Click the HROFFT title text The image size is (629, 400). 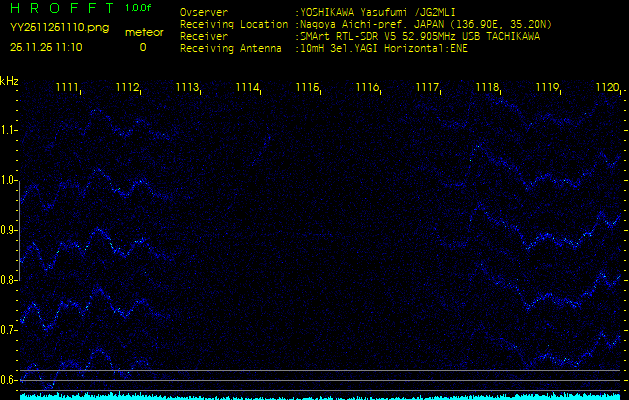coord(62,9)
